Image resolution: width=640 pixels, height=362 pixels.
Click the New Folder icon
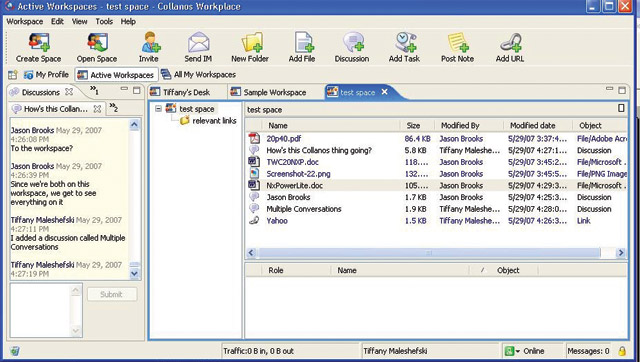click(x=251, y=42)
